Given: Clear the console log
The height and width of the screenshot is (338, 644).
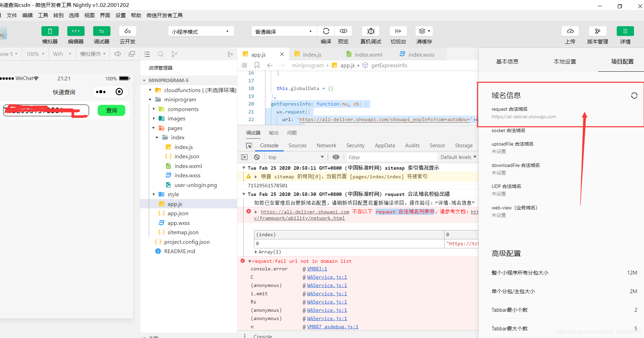Looking at the screenshot, I should click(257, 157).
